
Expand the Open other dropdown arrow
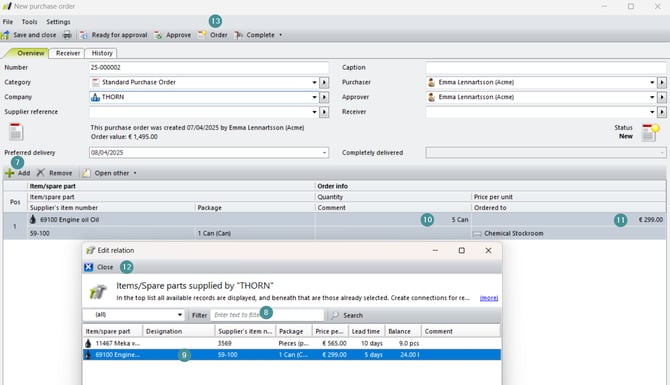tap(135, 173)
